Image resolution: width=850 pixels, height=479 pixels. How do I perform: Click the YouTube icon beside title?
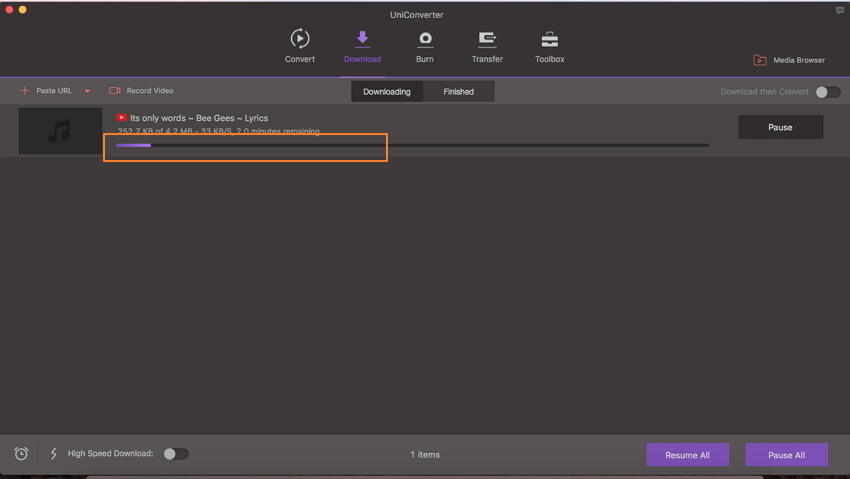point(121,118)
